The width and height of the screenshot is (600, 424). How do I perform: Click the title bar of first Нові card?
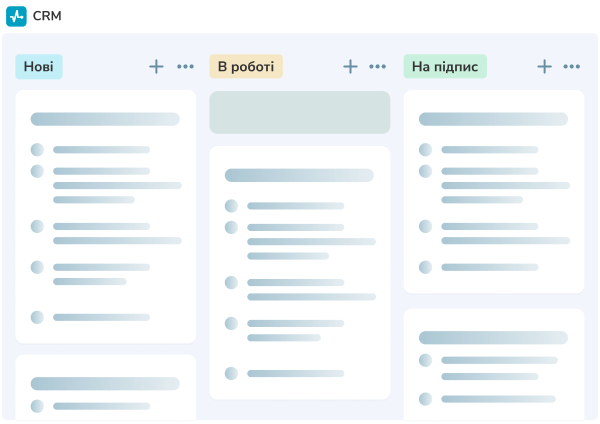tap(105, 119)
